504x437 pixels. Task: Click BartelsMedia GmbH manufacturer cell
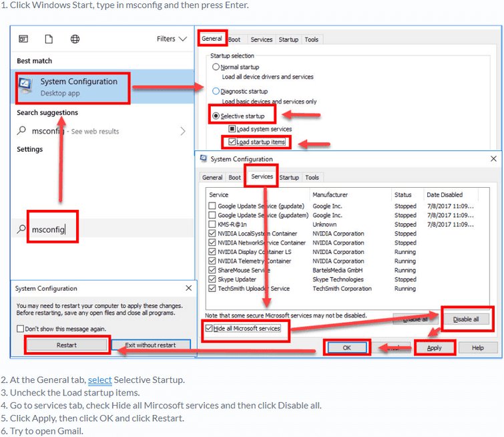(x=338, y=271)
